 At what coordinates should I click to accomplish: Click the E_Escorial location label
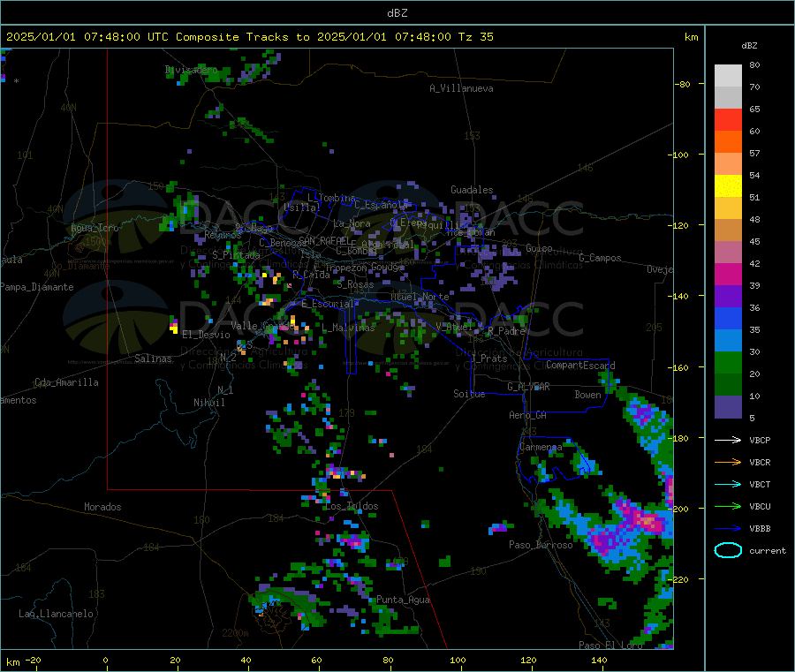click(328, 304)
